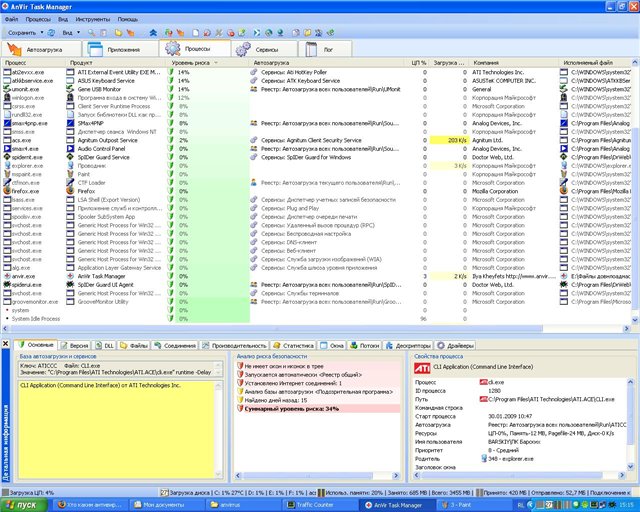Close the detailed information panel with the X

(x=6, y=344)
